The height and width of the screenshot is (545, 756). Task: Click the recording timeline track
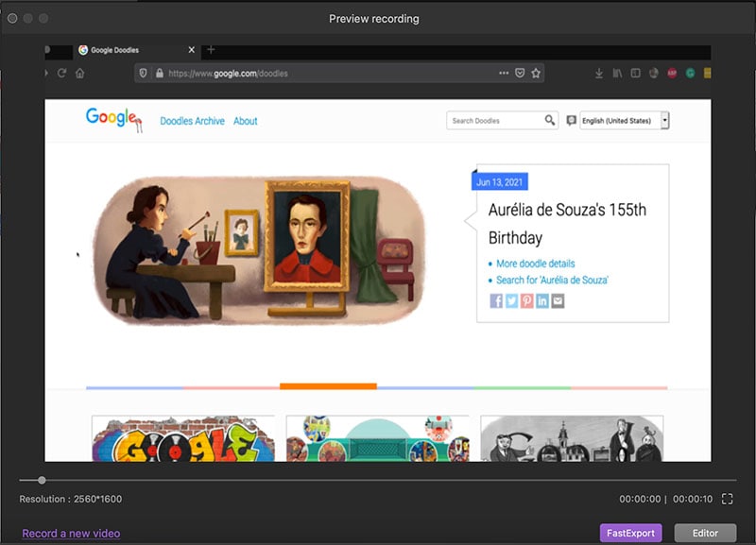coord(378,480)
